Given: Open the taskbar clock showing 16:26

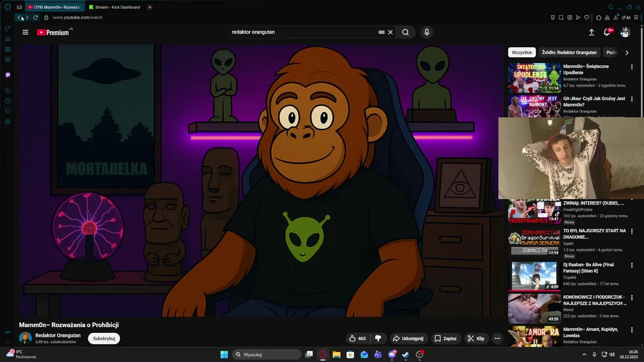Looking at the screenshot, I should 629,354.
